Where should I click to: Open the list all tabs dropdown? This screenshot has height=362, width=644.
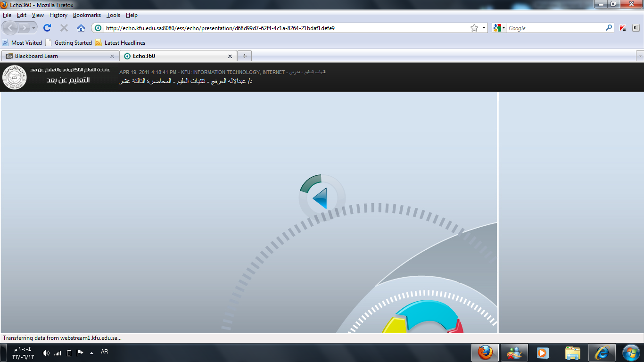640,56
